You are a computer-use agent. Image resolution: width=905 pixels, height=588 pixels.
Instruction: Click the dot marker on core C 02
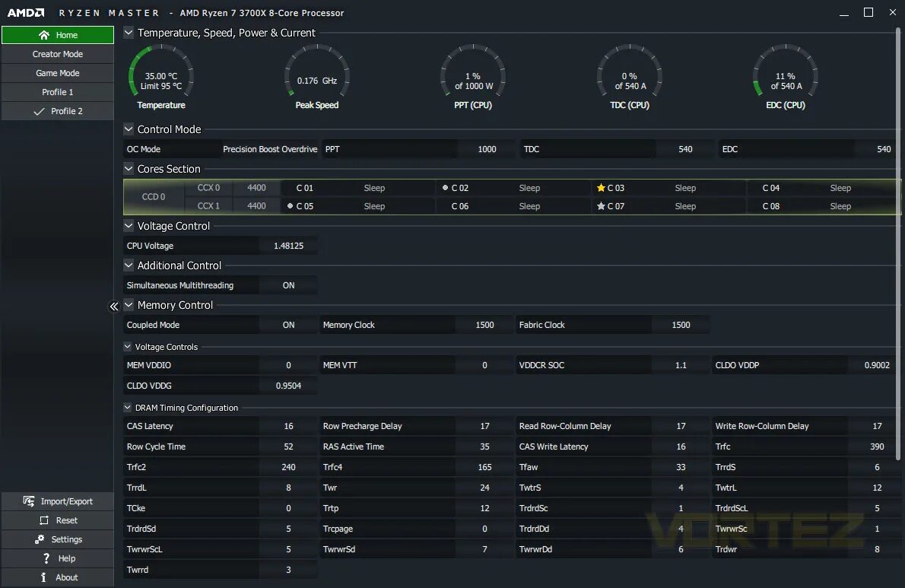tap(445, 188)
